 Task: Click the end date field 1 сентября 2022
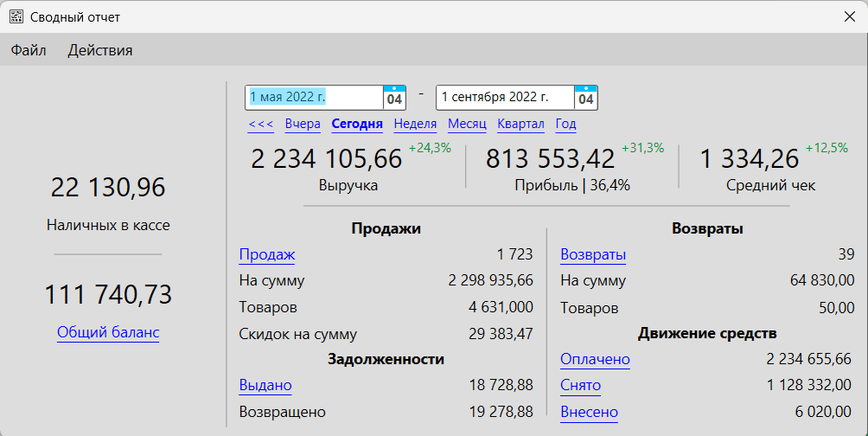(x=504, y=98)
